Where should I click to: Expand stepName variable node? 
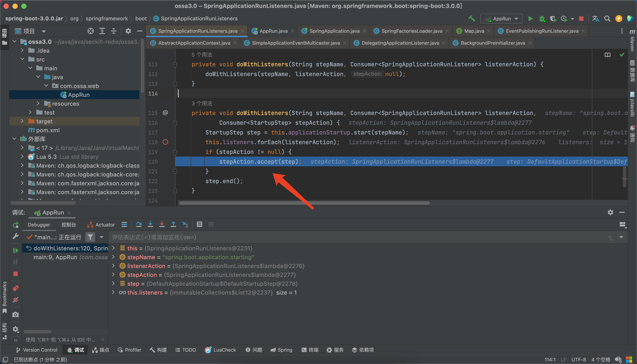coord(113,257)
